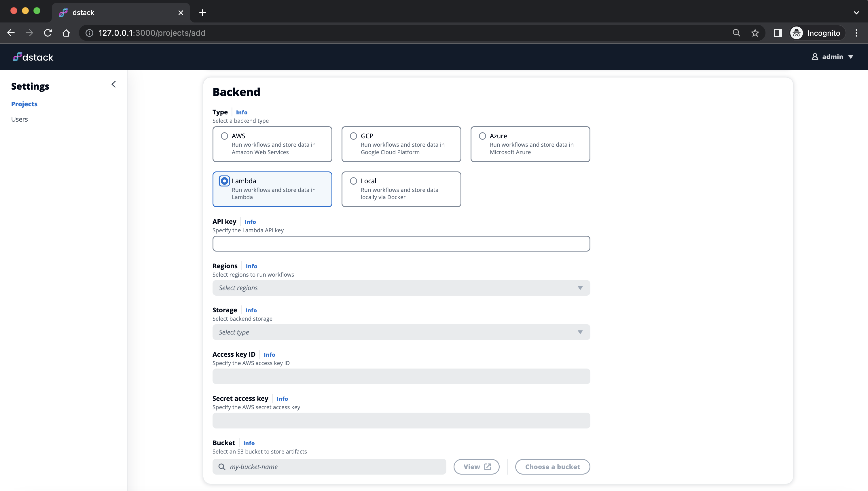Viewport: 868px width, 491px height.
Task: Click the admin user icon
Action: 815,57
